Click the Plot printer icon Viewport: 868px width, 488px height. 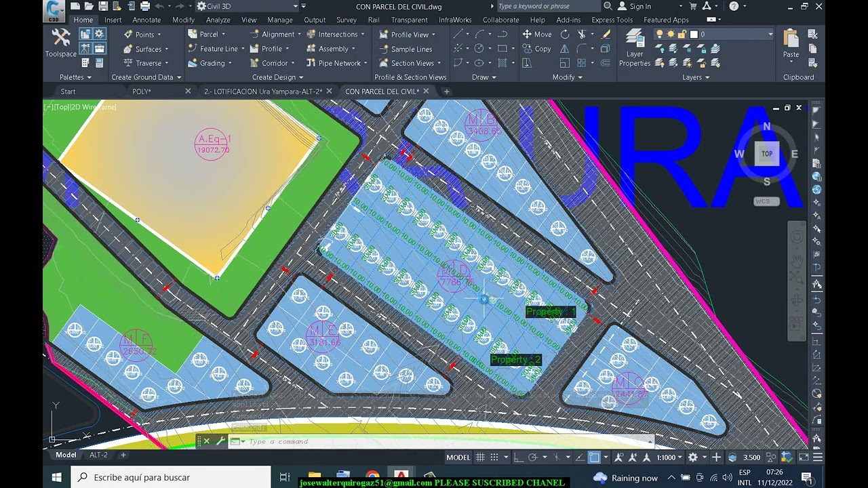(145, 6)
